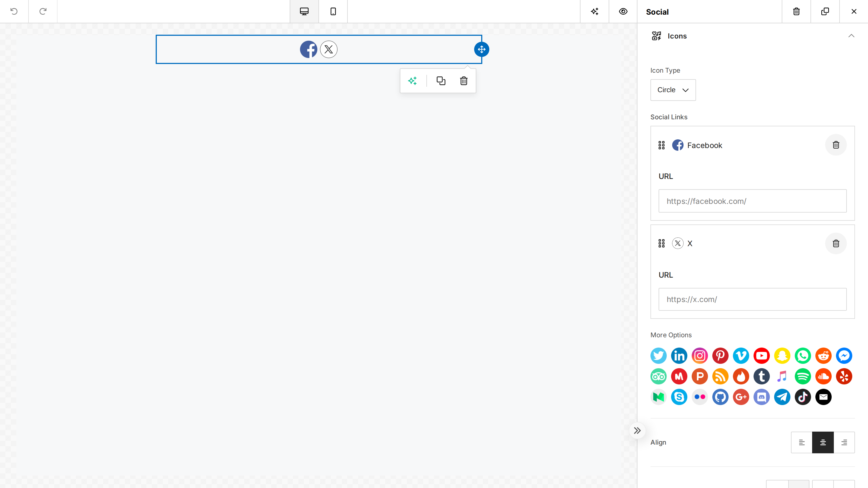Click the AI sparkle in floating toolbar
Image resolution: width=868 pixels, height=488 pixels.
[x=412, y=81]
